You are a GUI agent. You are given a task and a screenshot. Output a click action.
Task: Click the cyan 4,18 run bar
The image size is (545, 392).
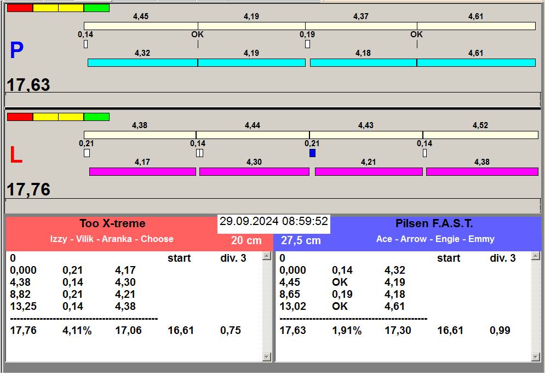(363, 63)
